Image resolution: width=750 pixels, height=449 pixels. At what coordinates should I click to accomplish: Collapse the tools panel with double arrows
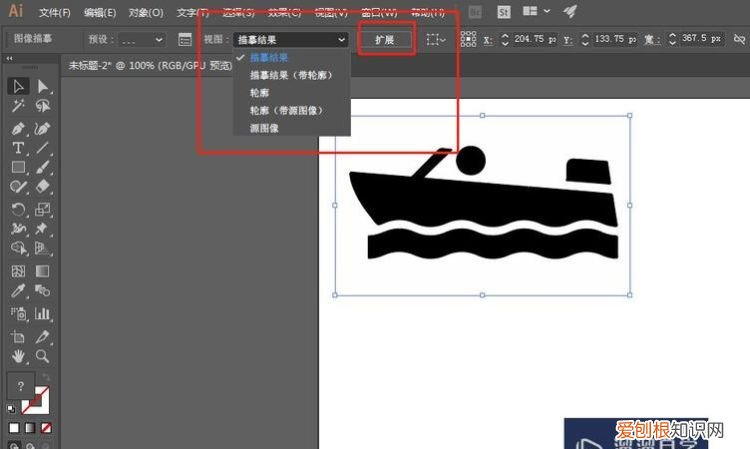tap(9, 58)
